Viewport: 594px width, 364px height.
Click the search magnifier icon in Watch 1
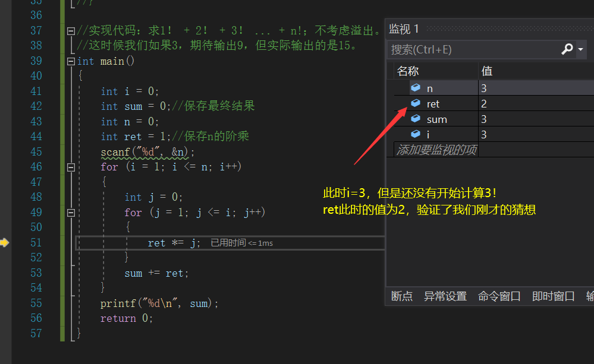point(567,49)
